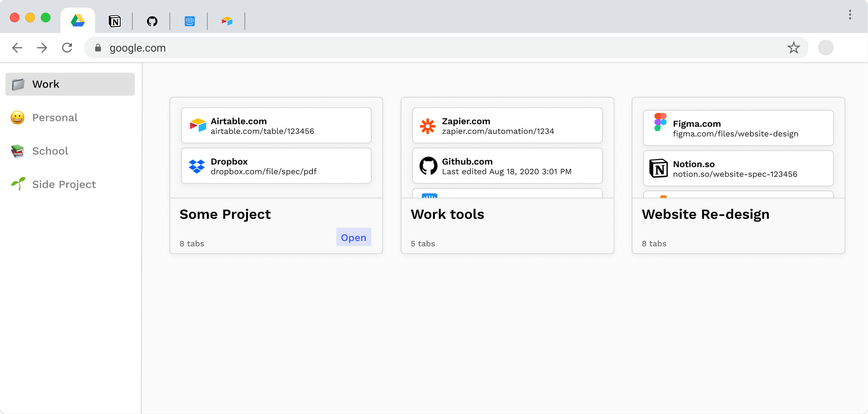The image size is (868, 414).
Task: Click the back navigation arrow
Action: pos(17,48)
